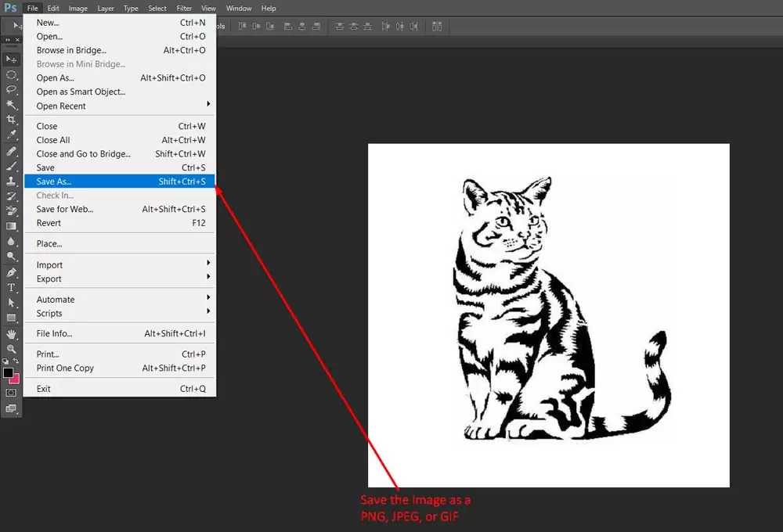Change the screen mode from the toolbar
Screen dimensions: 783x532
tap(11, 408)
